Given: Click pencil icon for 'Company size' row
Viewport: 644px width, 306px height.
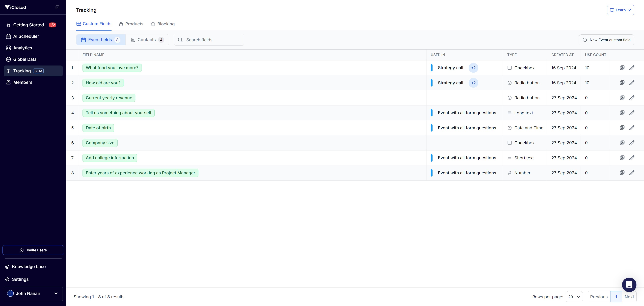Looking at the screenshot, I should [x=632, y=143].
